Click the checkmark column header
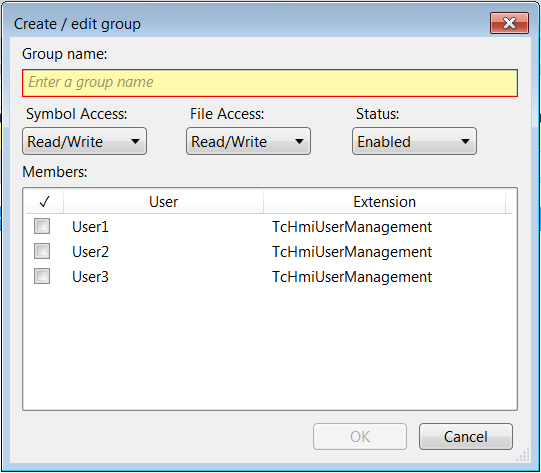 (45, 201)
